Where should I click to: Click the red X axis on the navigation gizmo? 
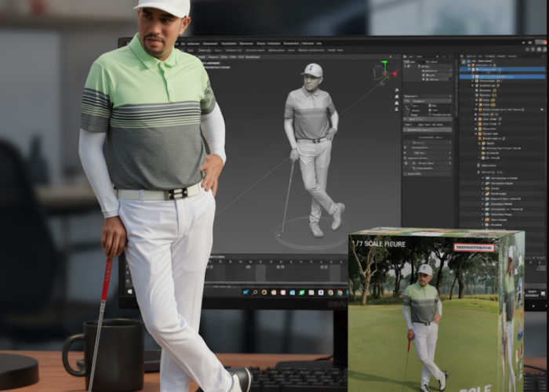pyautogui.click(x=394, y=74)
